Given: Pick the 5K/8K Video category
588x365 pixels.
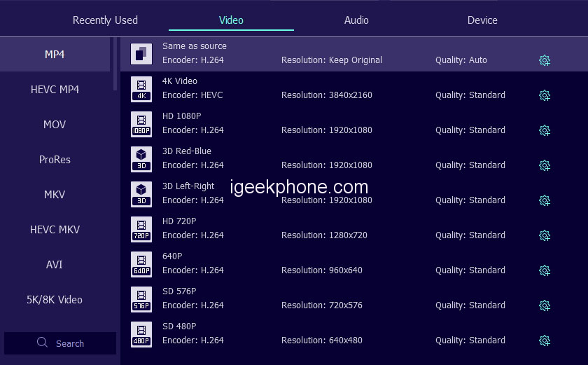Looking at the screenshot, I should [x=55, y=300].
